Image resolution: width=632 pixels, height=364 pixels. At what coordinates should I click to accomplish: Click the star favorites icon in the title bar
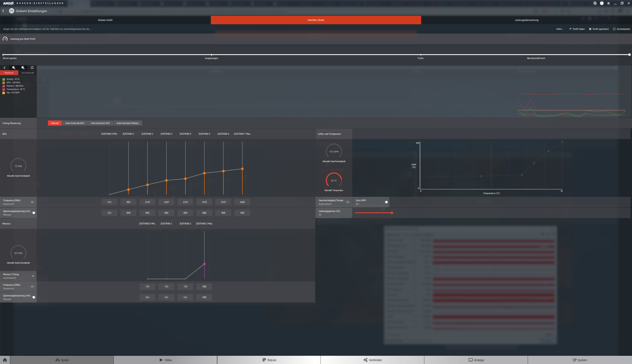point(609,3)
